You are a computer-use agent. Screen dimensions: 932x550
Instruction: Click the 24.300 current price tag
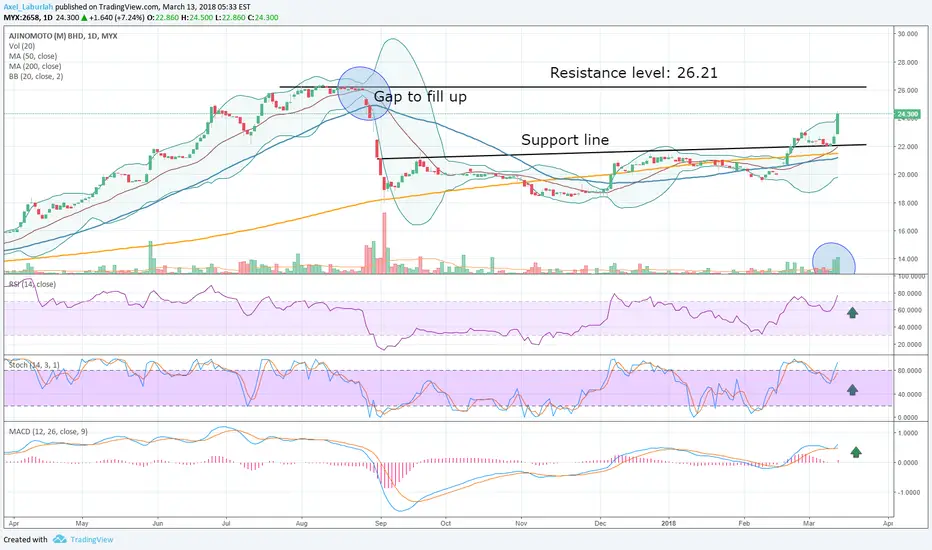coord(908,114)
